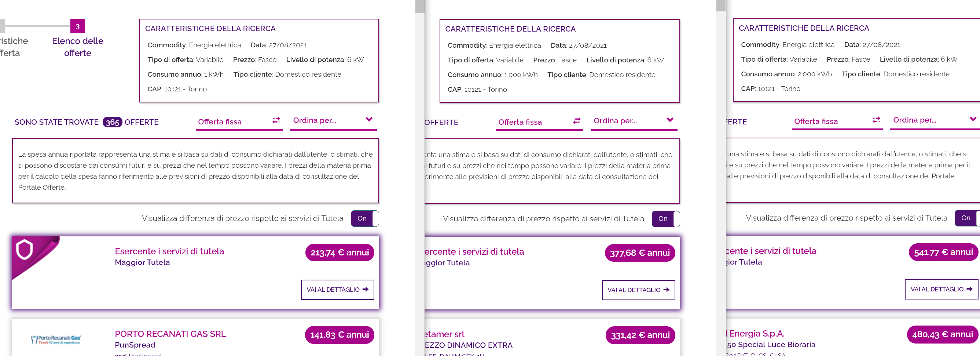Click scrollbar thumb between left and middle panels
Image resolution: width=980 pixels, height=356 pixels.
[420, 7]
